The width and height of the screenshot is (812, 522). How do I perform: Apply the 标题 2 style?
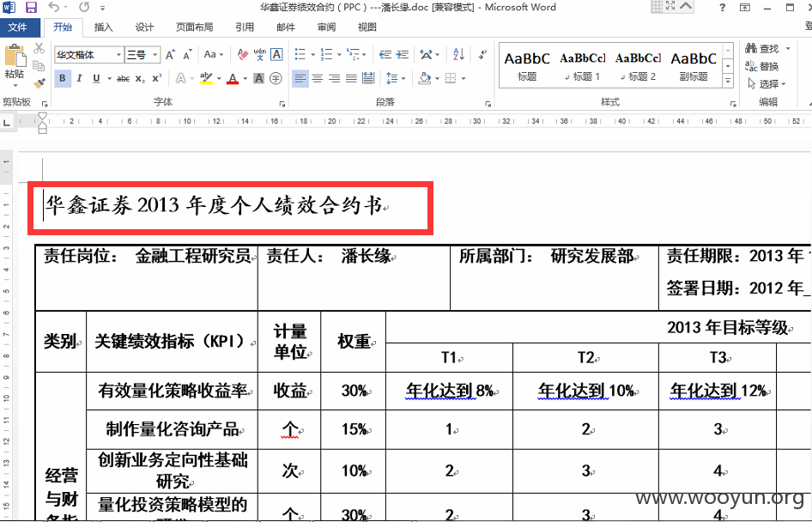coord(638,66)
